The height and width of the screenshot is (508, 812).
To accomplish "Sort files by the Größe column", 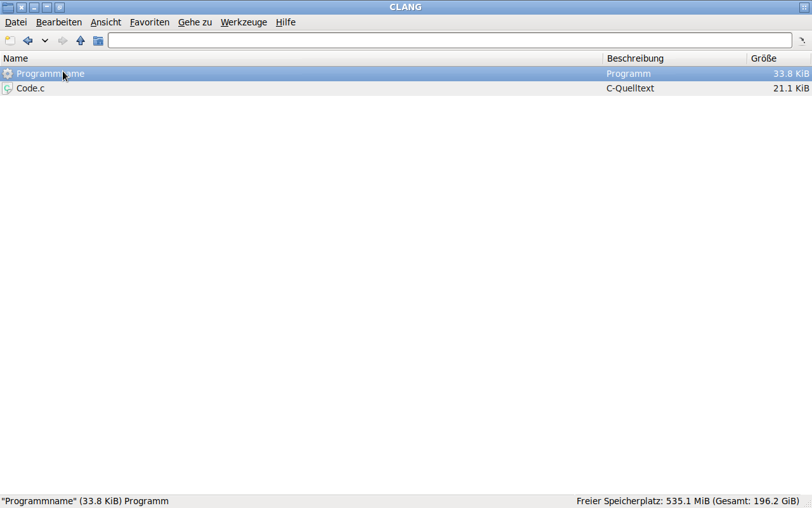I will coord(779,58).
